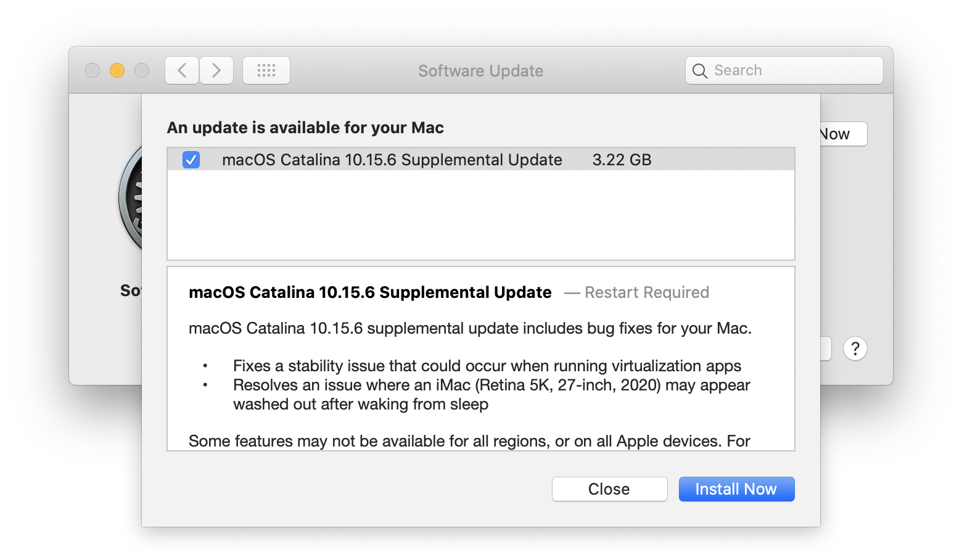Screen dimensions: 962x560
Task: Click the magnifying glass search icon
Action: pyautogui.click(x=700, y=71)
